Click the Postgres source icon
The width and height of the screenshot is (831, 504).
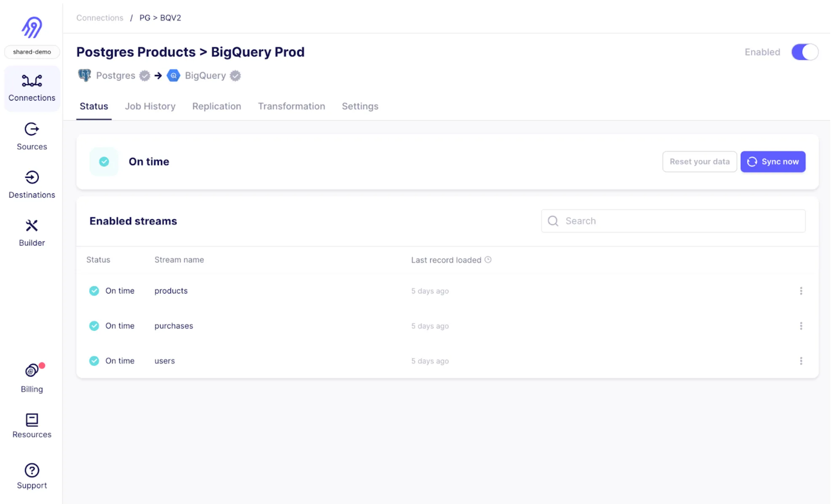click(85, 75)
